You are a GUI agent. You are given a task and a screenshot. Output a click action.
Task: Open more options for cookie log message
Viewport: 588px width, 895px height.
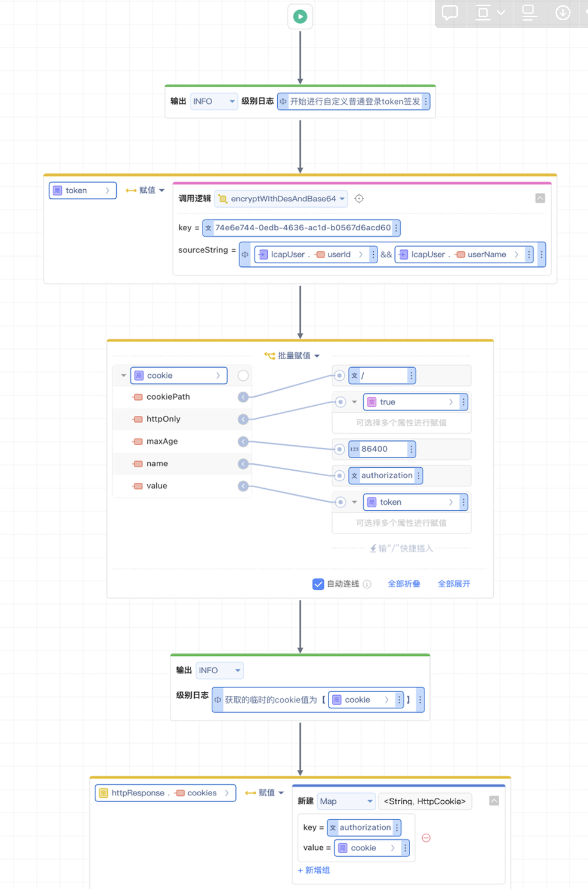tap(420, 700)
